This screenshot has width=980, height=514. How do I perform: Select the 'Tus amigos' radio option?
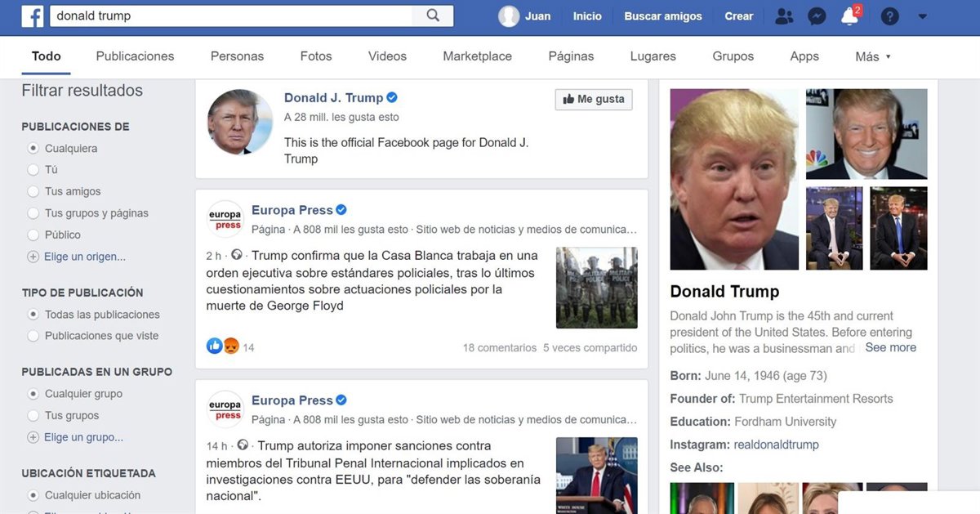click(x=33, y=191)
